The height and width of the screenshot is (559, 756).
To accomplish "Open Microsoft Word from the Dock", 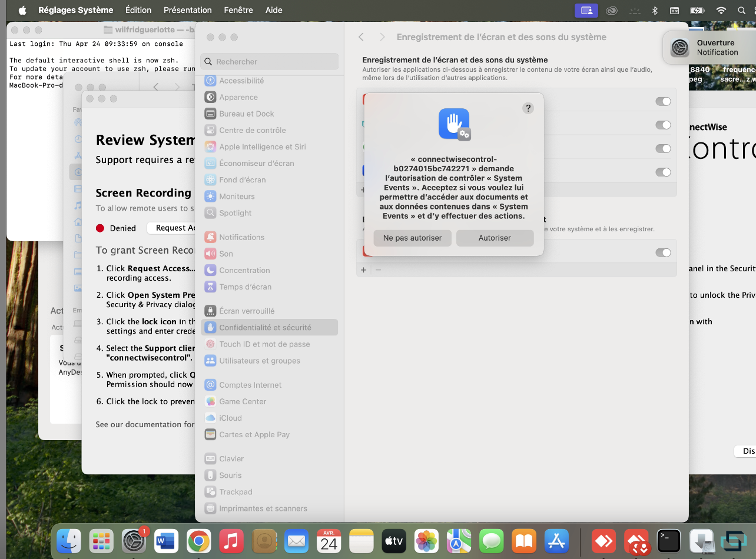I will click(x=167, y=540).
